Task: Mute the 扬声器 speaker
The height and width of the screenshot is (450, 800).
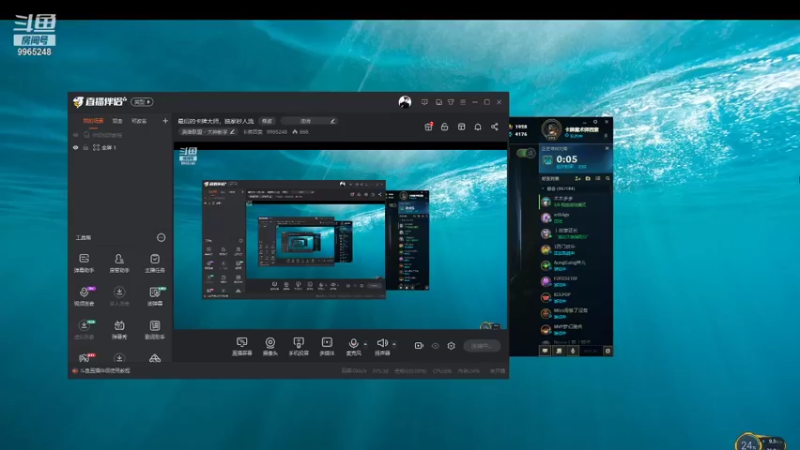Action: [382, 346]
